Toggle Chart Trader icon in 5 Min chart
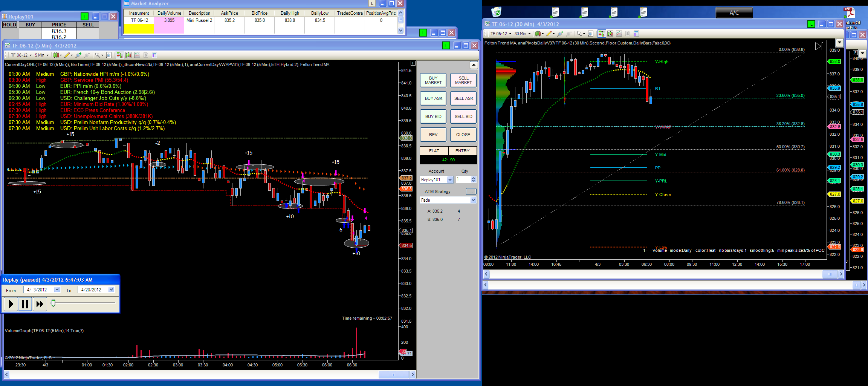868x386 pixels. [119, 55]
